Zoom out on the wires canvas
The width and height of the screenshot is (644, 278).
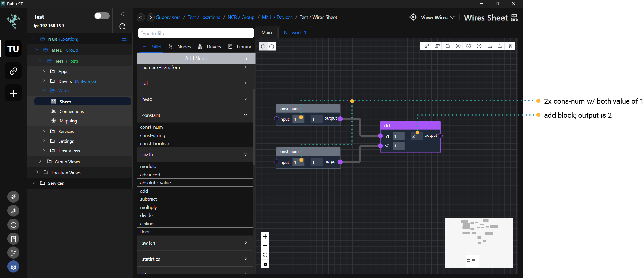(x=265, y=246)
